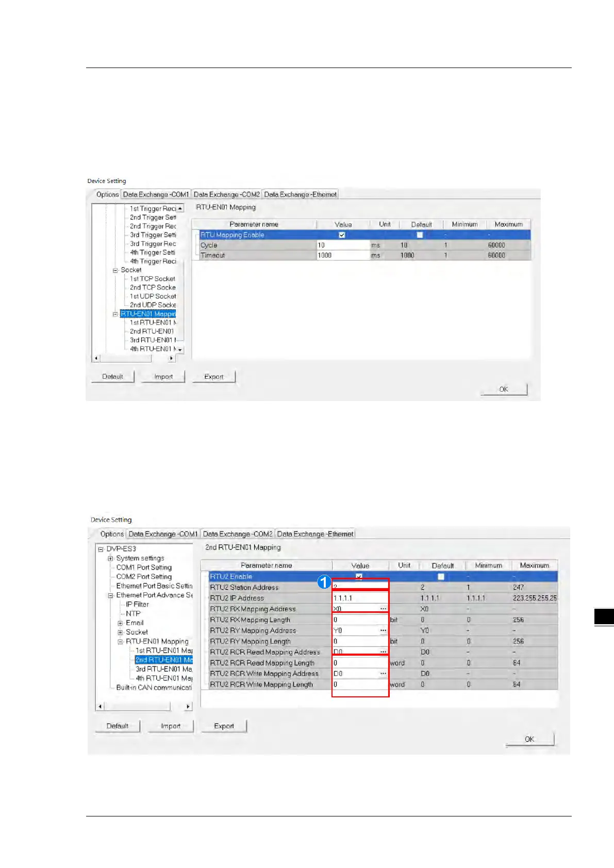Click the Cycle value field showing 10
614x868 pixels.
(343, 245)
